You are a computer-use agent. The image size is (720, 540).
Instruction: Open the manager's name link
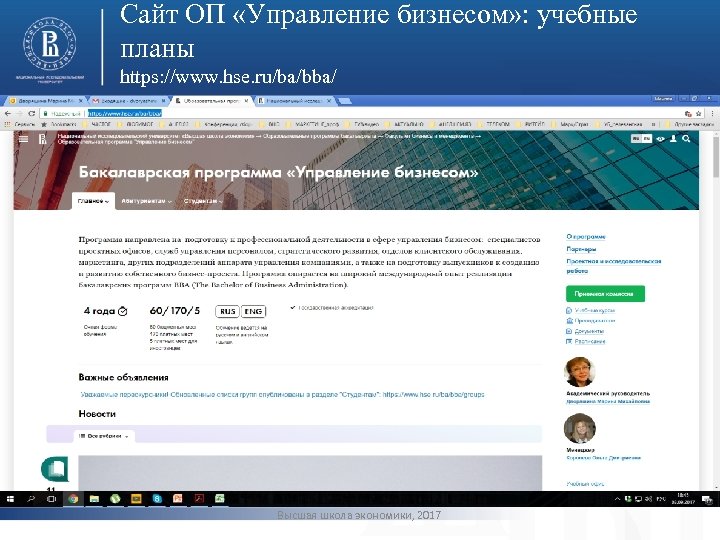[x=603, y=458]
